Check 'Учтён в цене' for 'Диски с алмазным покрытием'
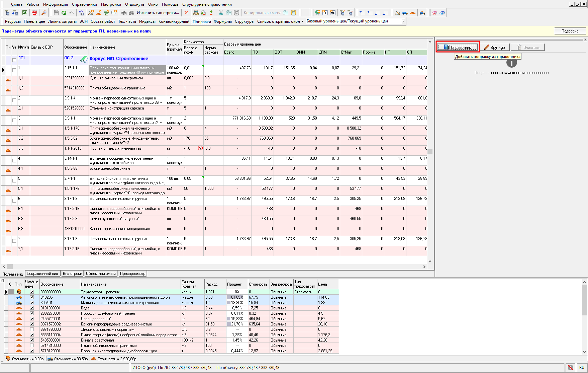The height and width of the screenshot is (373, 588). 32,329
